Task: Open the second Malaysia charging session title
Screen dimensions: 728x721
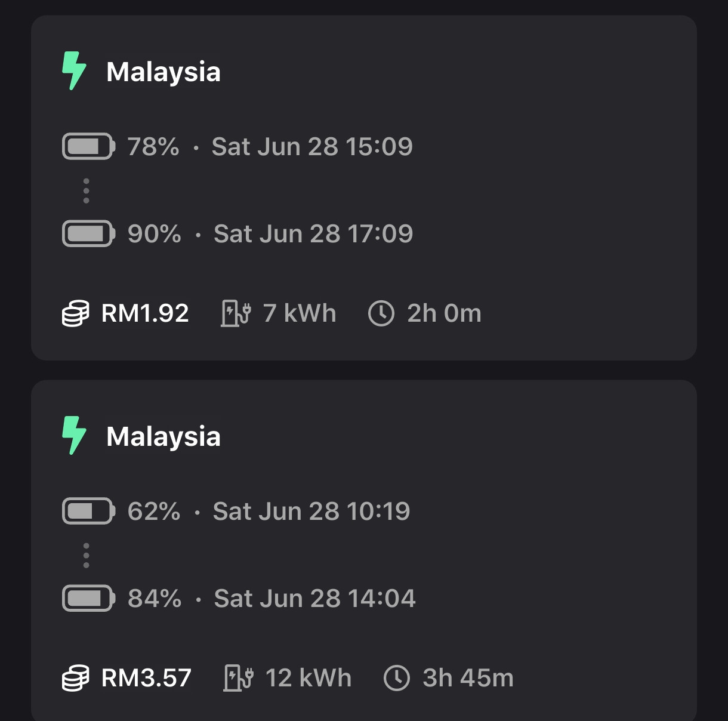Action: (164, 437)
